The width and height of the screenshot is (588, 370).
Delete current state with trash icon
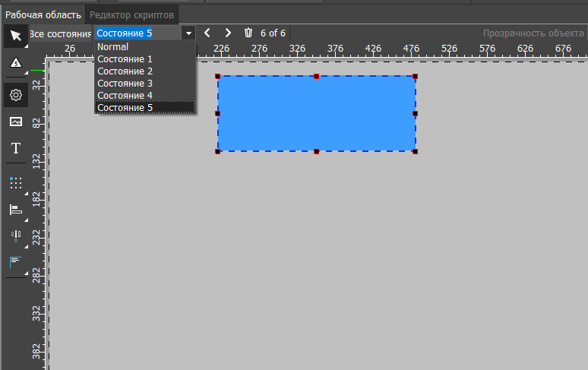tap(248, 33)
